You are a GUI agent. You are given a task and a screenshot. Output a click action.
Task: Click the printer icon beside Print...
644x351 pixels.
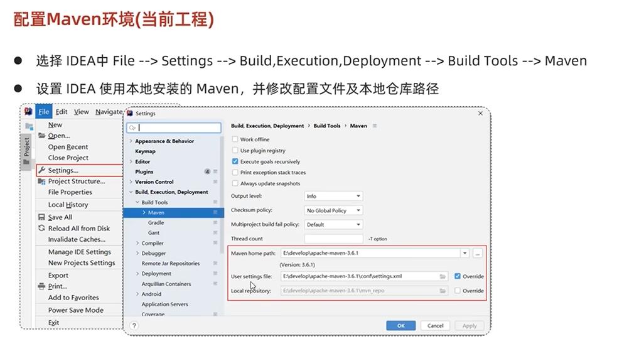(41, 286)
